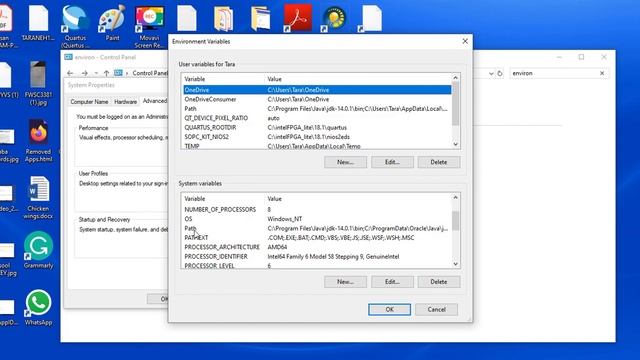This screenshot has height=360, width=640.
Task: Click the Control Panel up arrow
Action: pyautogui.click(x=106, y=73)
